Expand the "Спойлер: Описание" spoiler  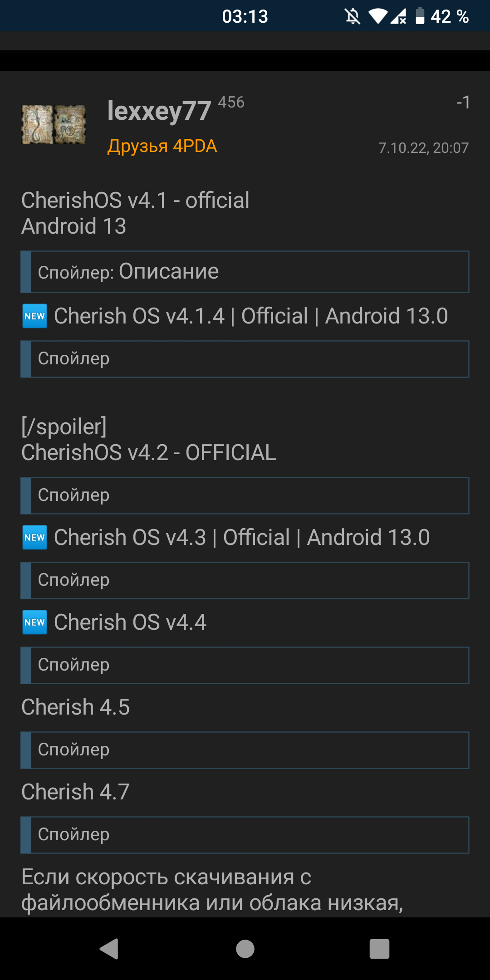pos(245,272)
